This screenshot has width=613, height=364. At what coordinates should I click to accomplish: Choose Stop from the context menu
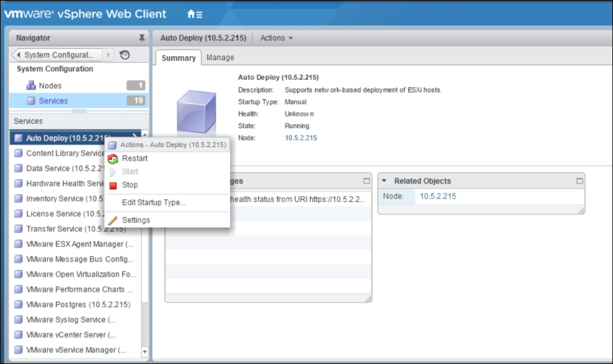[168, 184]
